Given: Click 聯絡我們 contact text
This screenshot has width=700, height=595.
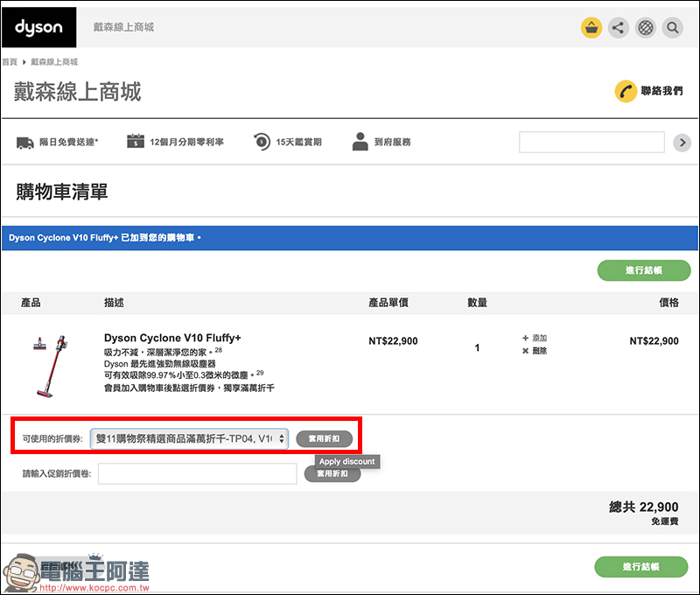Looking at the screenshot, I should [661, 91].
